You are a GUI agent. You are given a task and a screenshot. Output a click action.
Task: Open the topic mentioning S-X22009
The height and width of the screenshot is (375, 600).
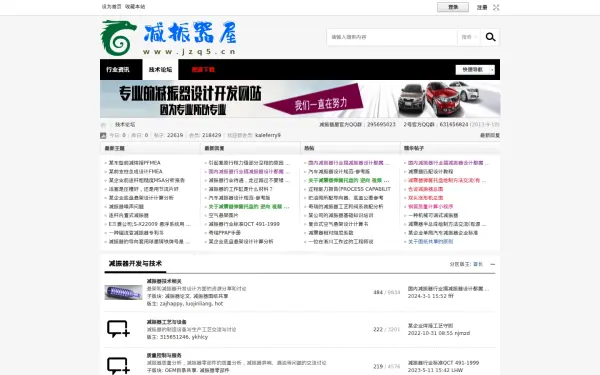[x=149, y=224]
